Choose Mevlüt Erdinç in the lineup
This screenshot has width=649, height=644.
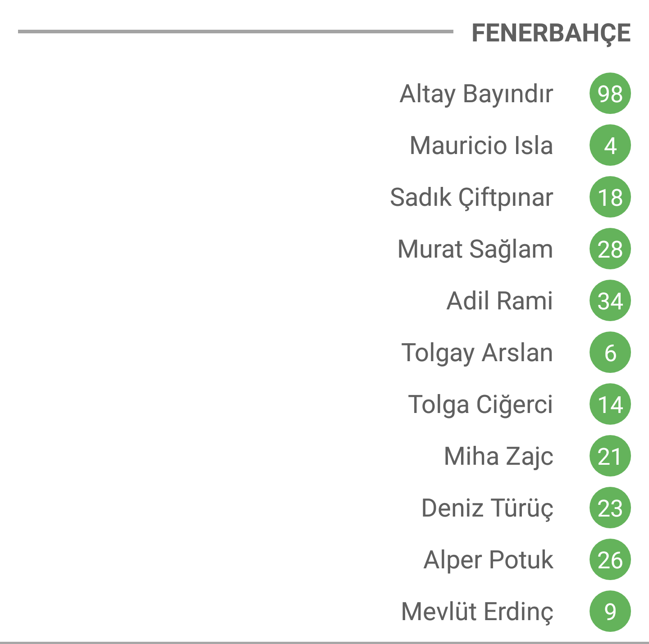477,612
